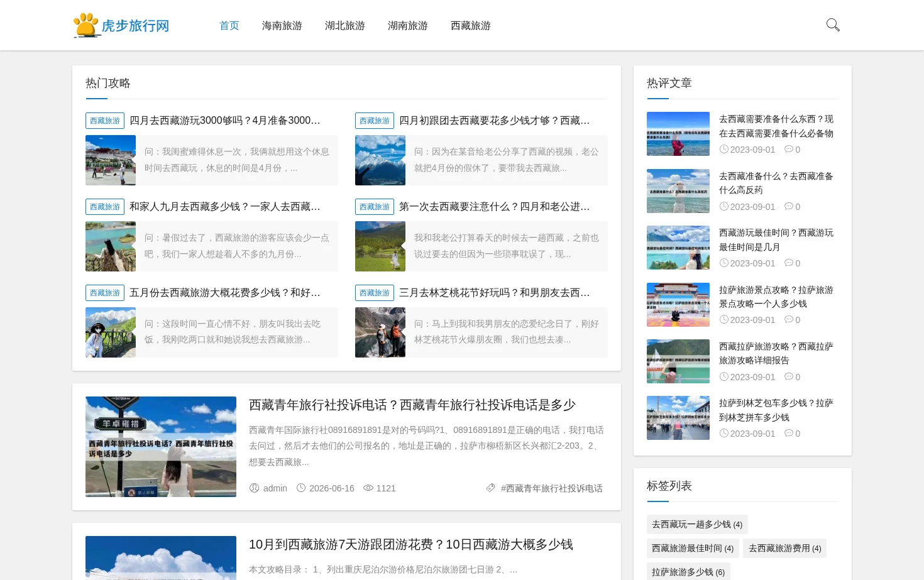The image size is (924, 580).
Task: Select tag 拉萨旅游多少钱 (6)
Action: pyautogui.click(x=688, y=572)
